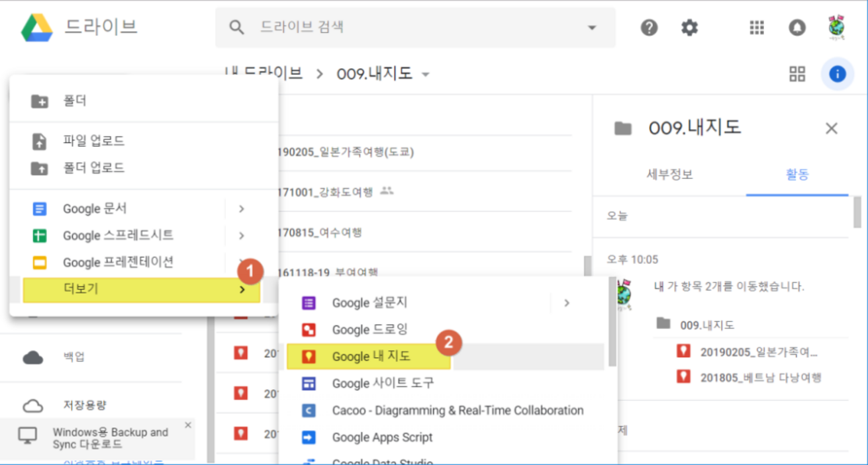Open the 더보기 menu item
Viewport: 868px width, 465px height.
click(x=141, y=289)
